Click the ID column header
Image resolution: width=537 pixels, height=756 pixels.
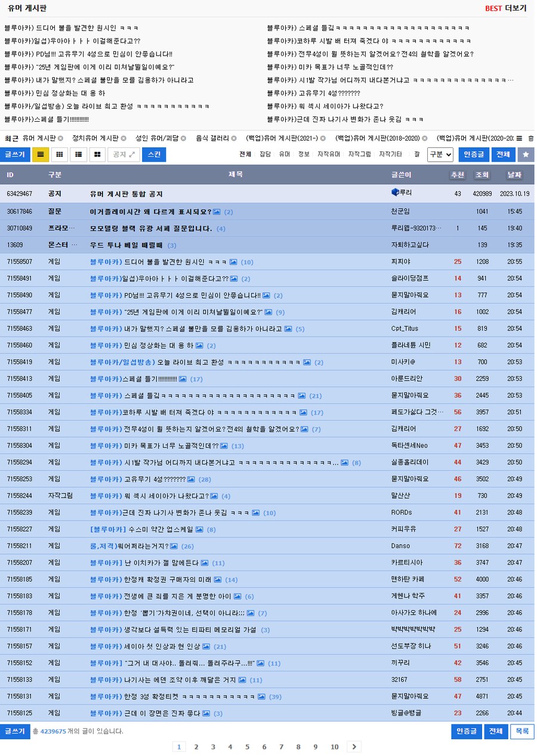pyautogui.click(x=10, y=175)
